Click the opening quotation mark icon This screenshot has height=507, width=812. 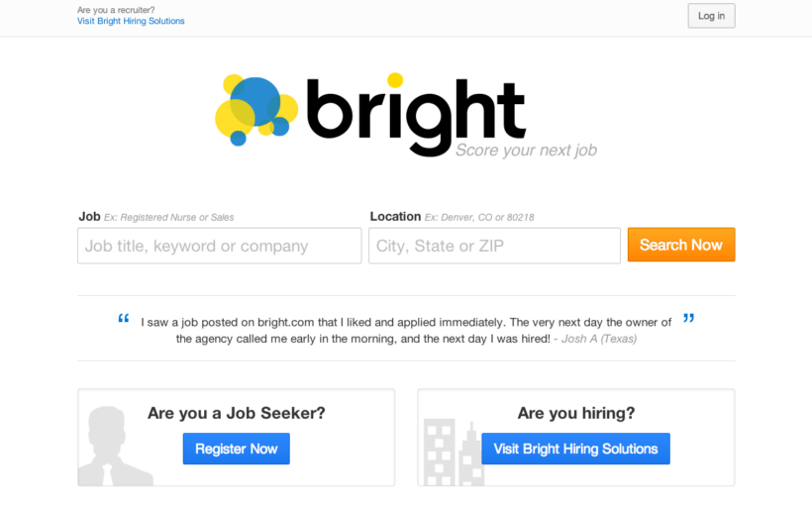click(124, 319)
